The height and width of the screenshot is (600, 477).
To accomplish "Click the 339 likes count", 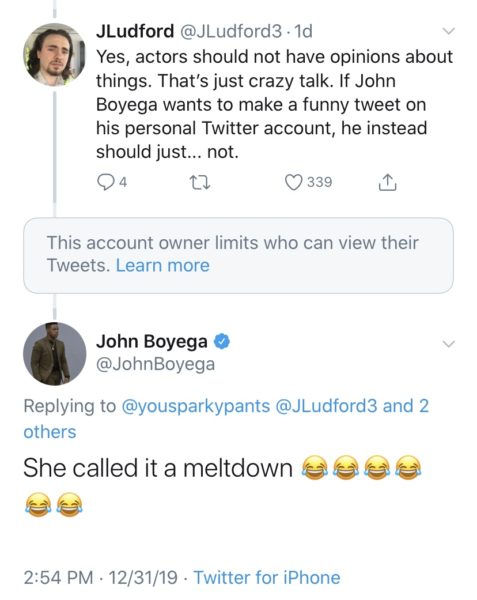I will pyautogui.click(x=319, y=182).
